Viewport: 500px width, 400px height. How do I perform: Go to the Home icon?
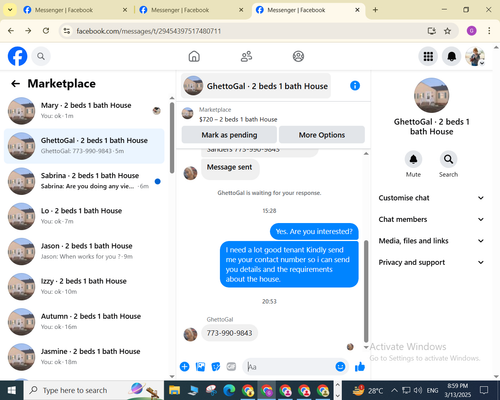[194, 56]
